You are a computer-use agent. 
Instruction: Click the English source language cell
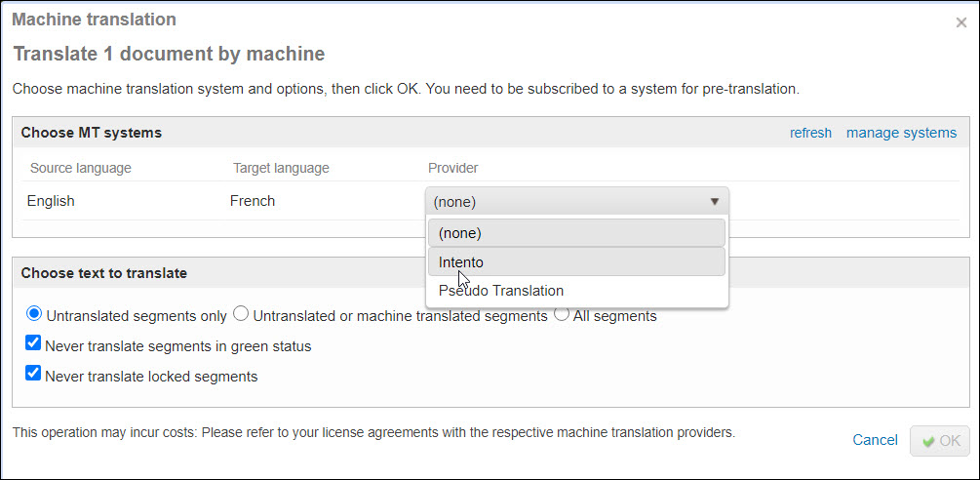click(x=51, y=201)
